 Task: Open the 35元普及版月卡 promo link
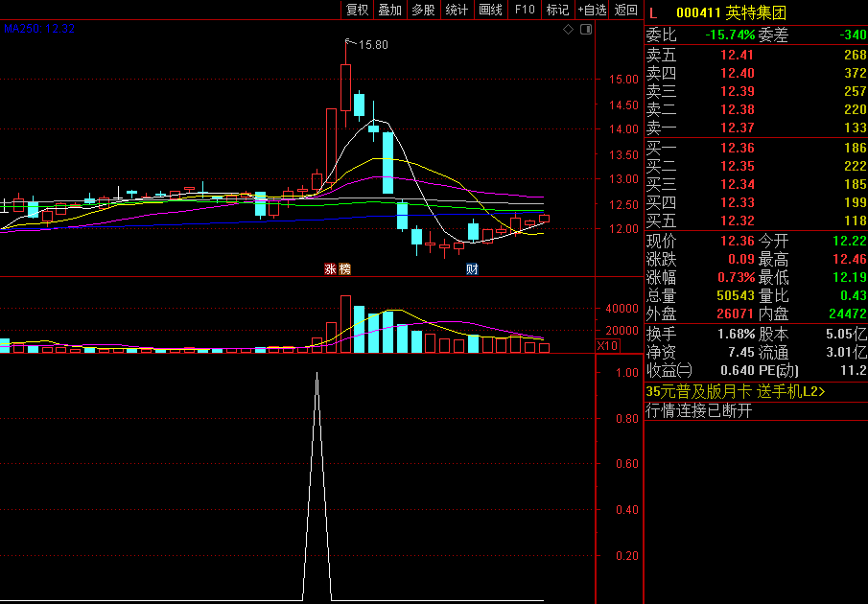[735, 391]
